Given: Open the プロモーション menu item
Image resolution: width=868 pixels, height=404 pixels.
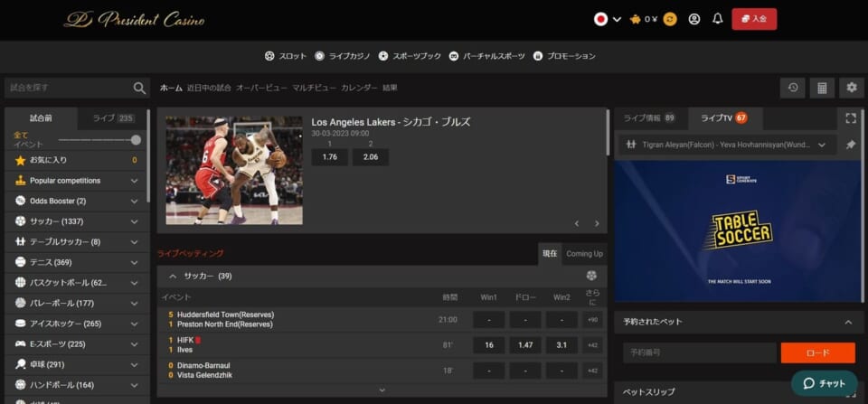Looking at the screenshot, I should [564, 56].
